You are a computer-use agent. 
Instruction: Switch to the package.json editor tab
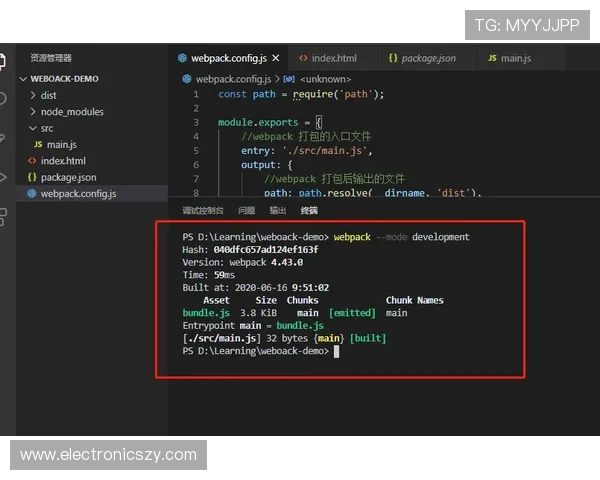point(427,58)
